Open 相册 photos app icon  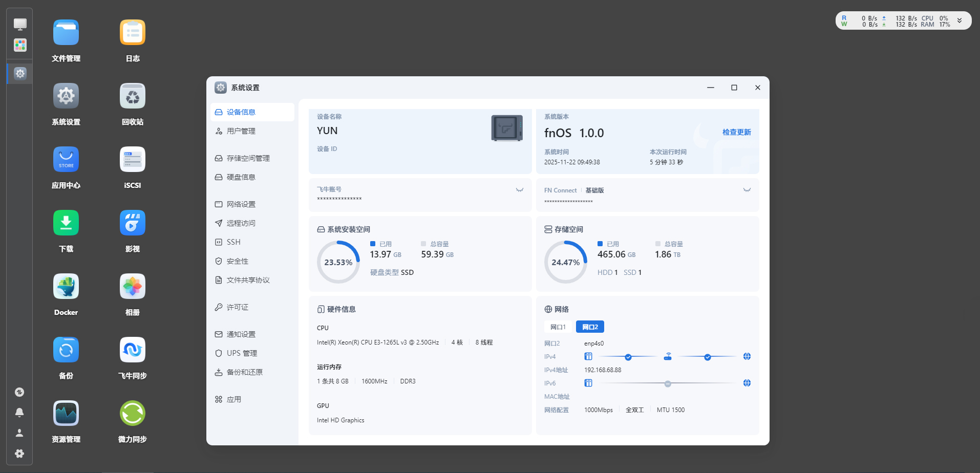point(133,286)
